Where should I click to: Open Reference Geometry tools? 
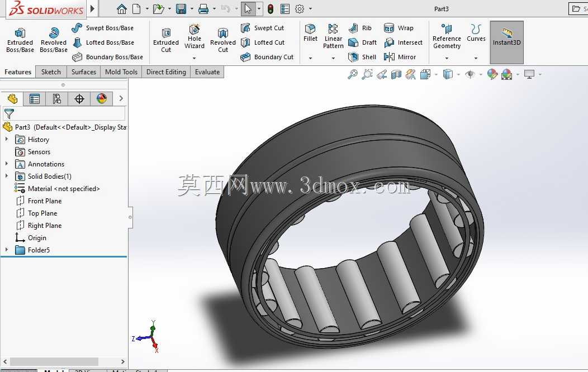coord(446,36)
